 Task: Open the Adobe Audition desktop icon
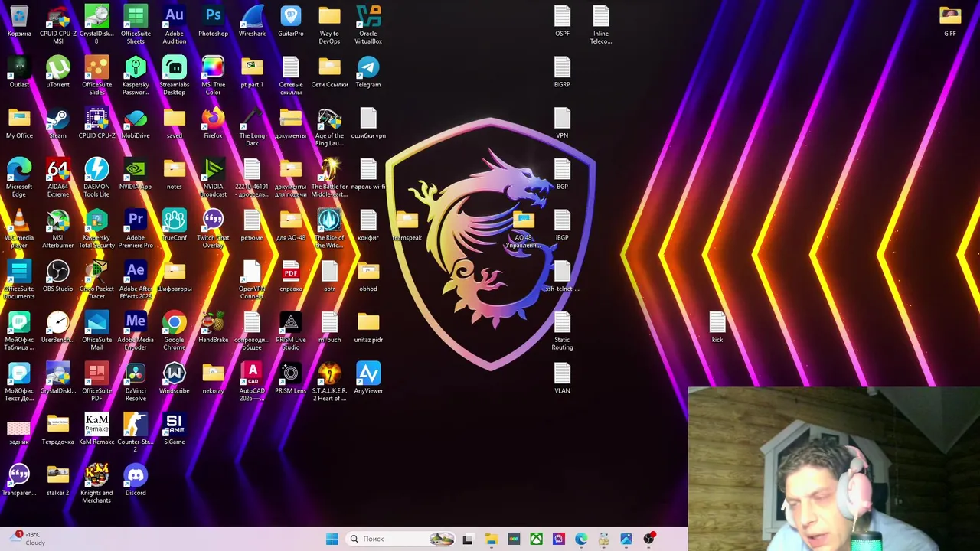click(174, 24)
